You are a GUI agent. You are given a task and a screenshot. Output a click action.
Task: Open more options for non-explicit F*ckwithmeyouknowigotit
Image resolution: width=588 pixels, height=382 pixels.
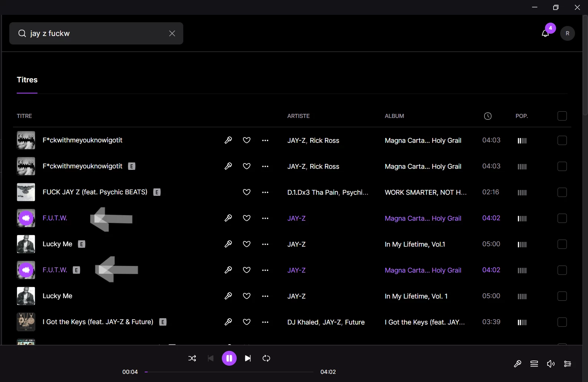[x=265, y=141]
